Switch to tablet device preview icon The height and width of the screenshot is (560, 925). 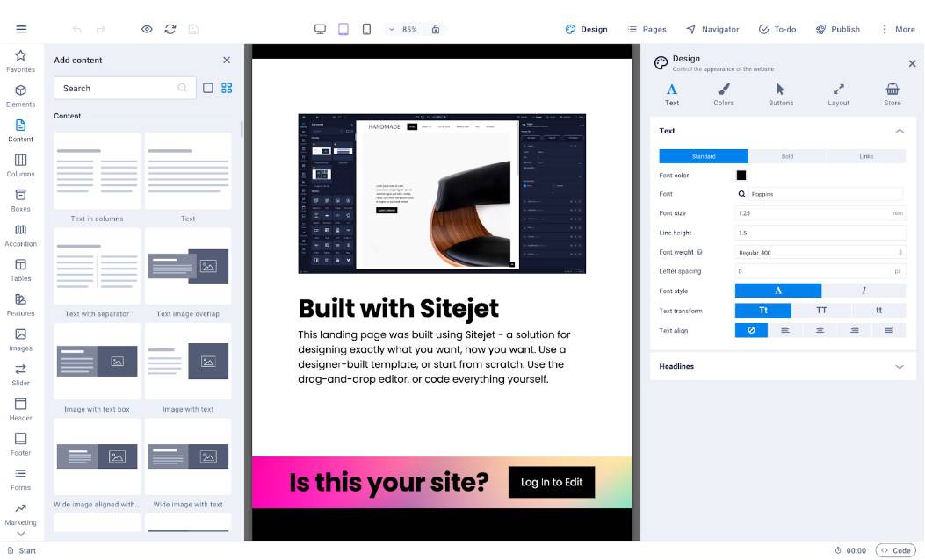tap(343, 30)
